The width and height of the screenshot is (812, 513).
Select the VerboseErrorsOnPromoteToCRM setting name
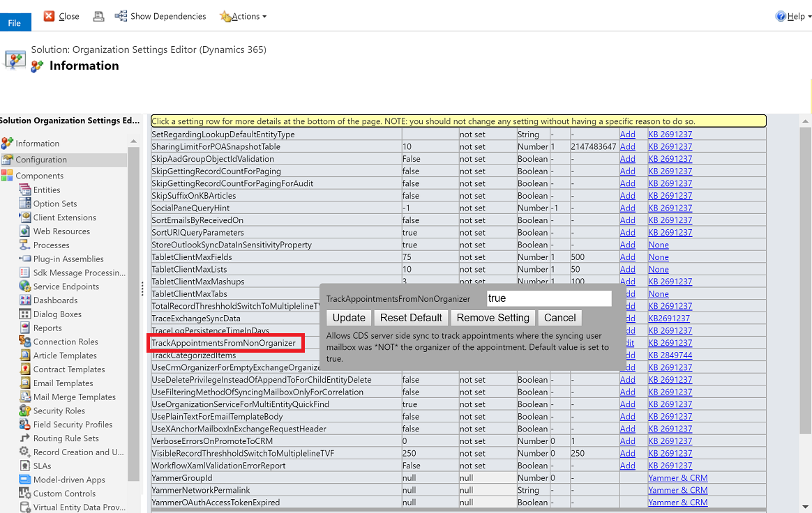(212, 441)
